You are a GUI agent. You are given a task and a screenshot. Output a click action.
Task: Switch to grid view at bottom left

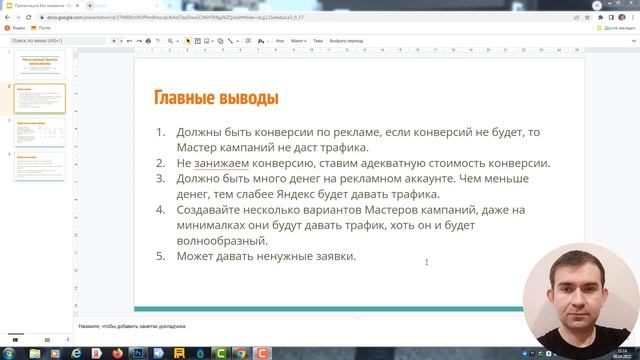(x=47, y=340)
